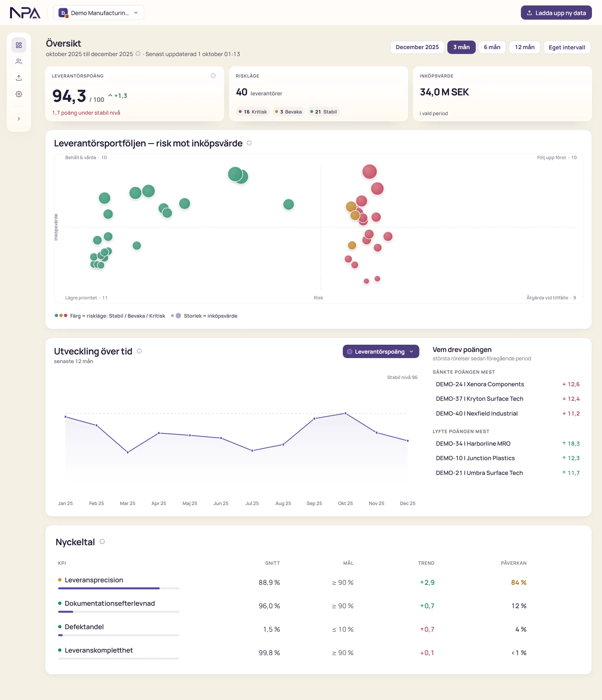Viewport: 602px width, 700px height.
Task: Click info icon beside Nyckeltal heading
Action: [x=102, y=542]
